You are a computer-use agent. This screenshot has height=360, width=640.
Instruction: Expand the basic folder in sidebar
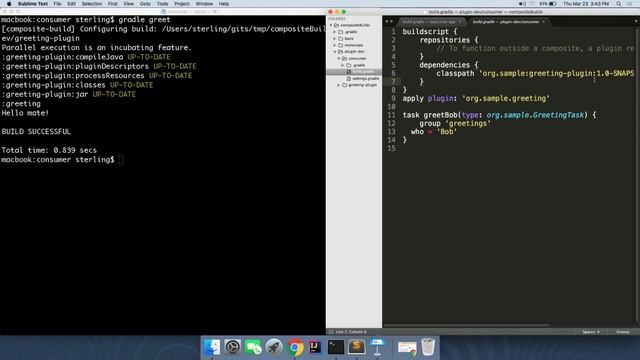pyautogui.click(x=335, y=38)
